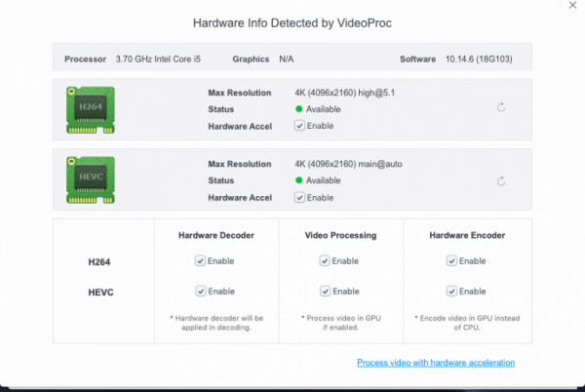Click the Hardware Encoder column header
Screen dimensions: 585x392
pyautogui.click(x=468, y=235)
